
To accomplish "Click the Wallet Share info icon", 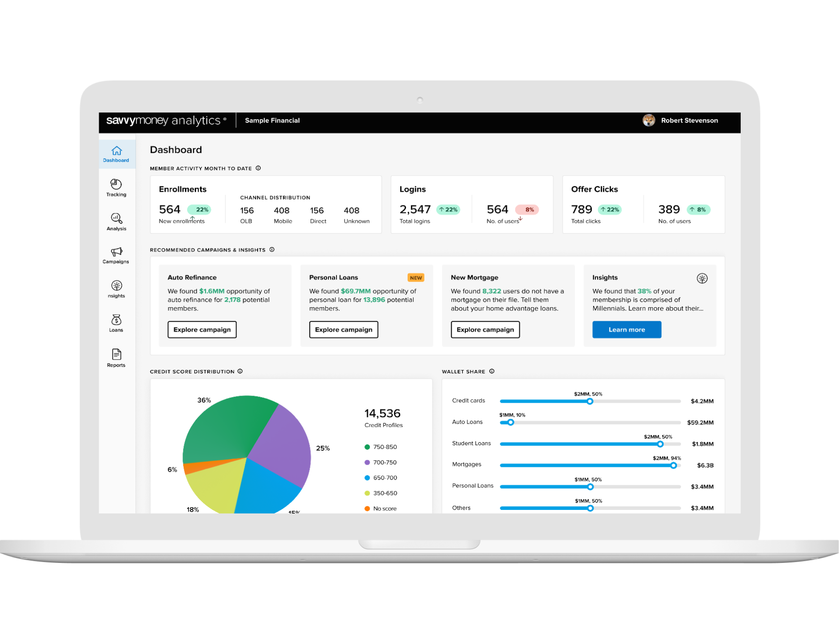I will click(492, 371).
